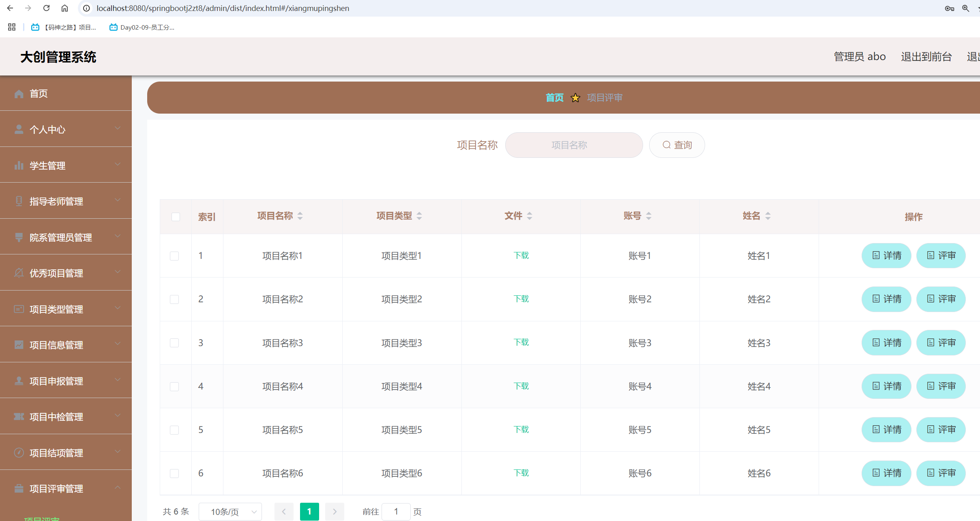Viewport: 980px width, 521px height.
Task: Click the star icon in the breadcrumb
Action: click(575, 98)
